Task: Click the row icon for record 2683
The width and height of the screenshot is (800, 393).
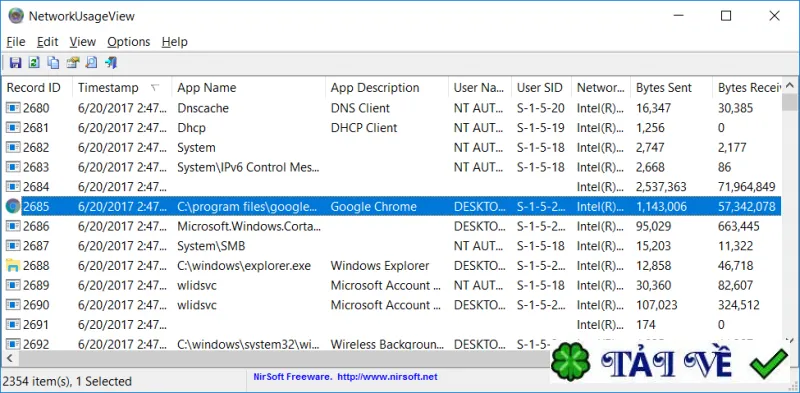Action: coord(12,167)
